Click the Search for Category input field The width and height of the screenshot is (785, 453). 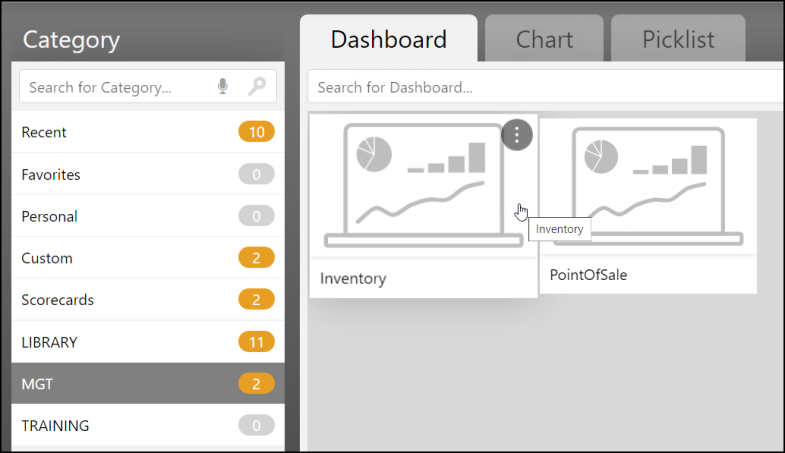pos(115,87)
